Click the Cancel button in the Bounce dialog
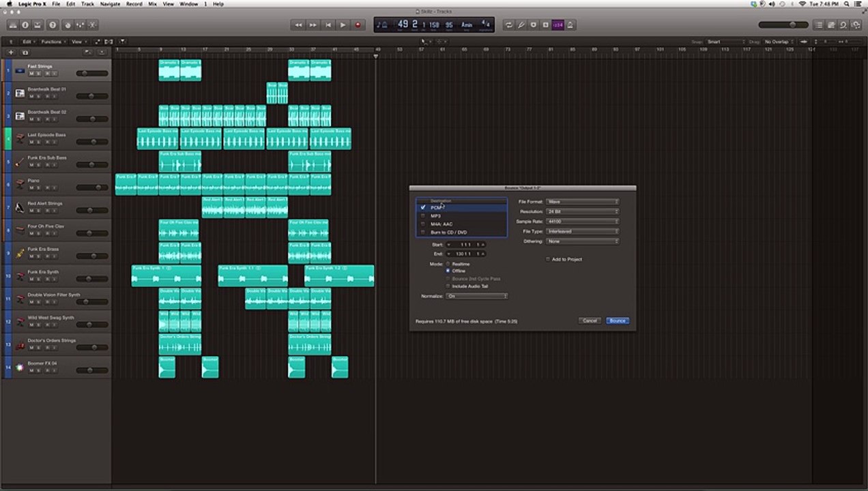Screen dimensions: 868x491 click(590, 321)
